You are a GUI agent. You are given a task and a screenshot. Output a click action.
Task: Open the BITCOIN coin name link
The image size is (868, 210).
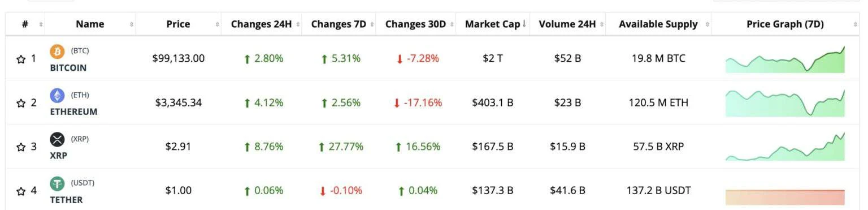68,67
